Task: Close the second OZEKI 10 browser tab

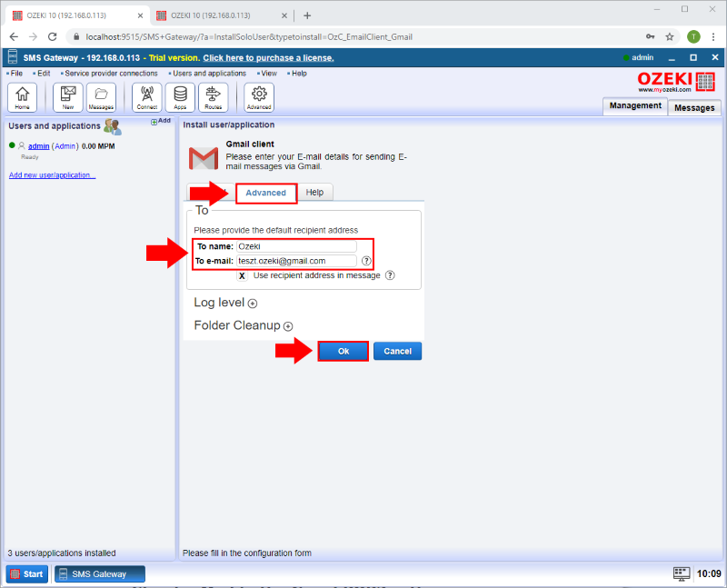Action: [x=284, y=15]
